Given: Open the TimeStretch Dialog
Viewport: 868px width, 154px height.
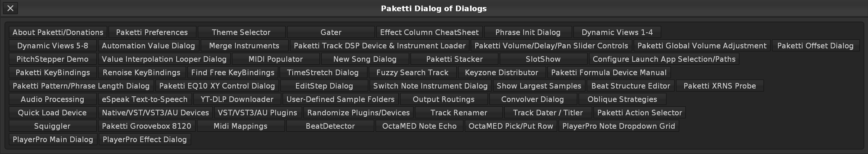Looking at the screenshot, I should [x=322, y=73].
